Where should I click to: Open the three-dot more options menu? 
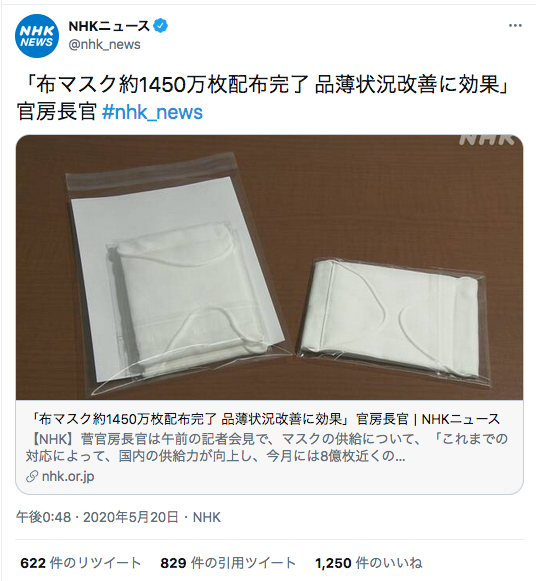point(515,26)
